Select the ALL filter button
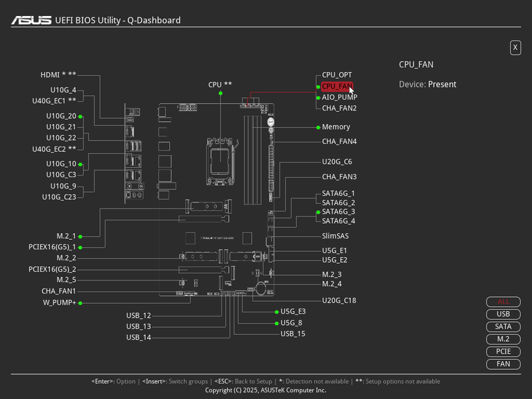This screenshot has width=532, height=399. tap(503, 302)
